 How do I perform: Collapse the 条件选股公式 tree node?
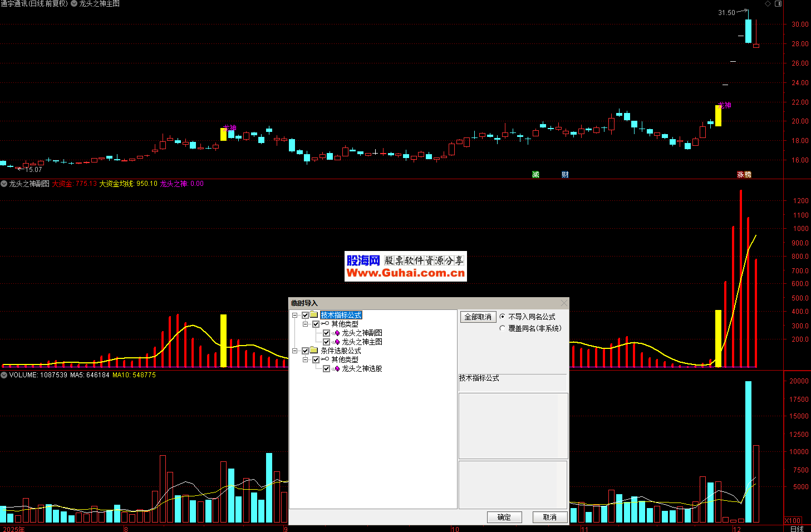coord(295,351)
